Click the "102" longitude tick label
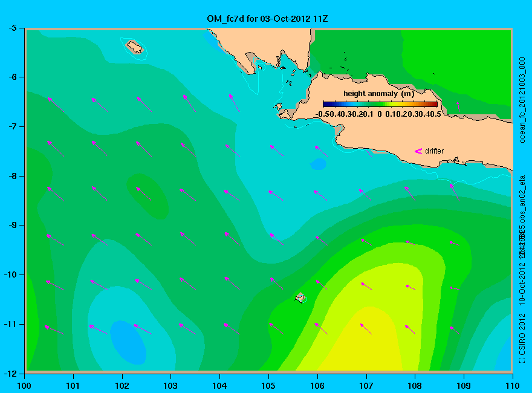Viewport: 532px width, 393px height. coord(122,386)
